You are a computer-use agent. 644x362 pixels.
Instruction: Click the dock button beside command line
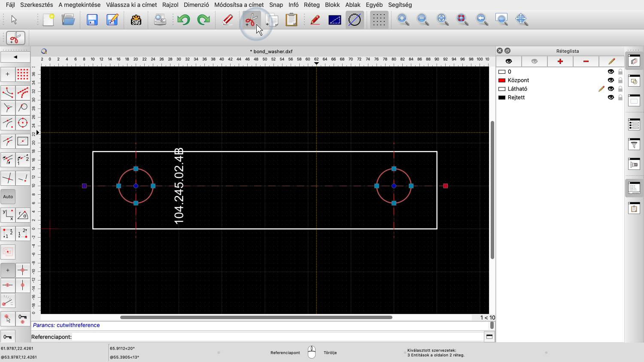click(489, 337)
